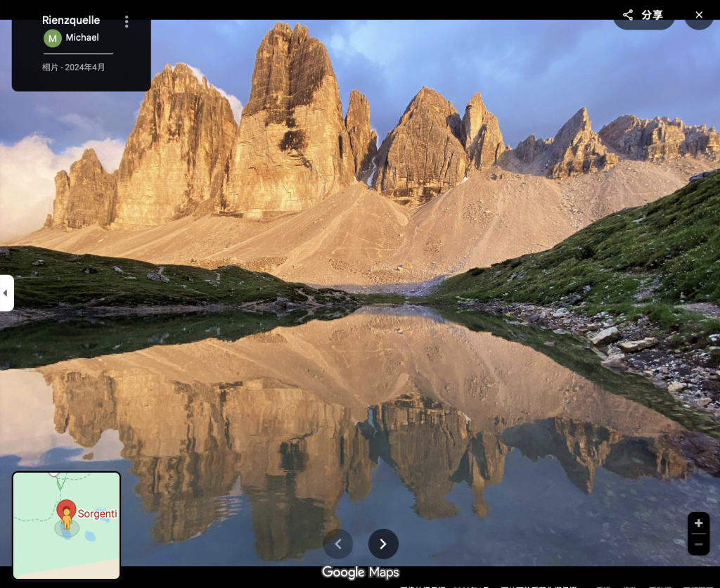Click the Pegman icon on the minimap

(67, 520)
